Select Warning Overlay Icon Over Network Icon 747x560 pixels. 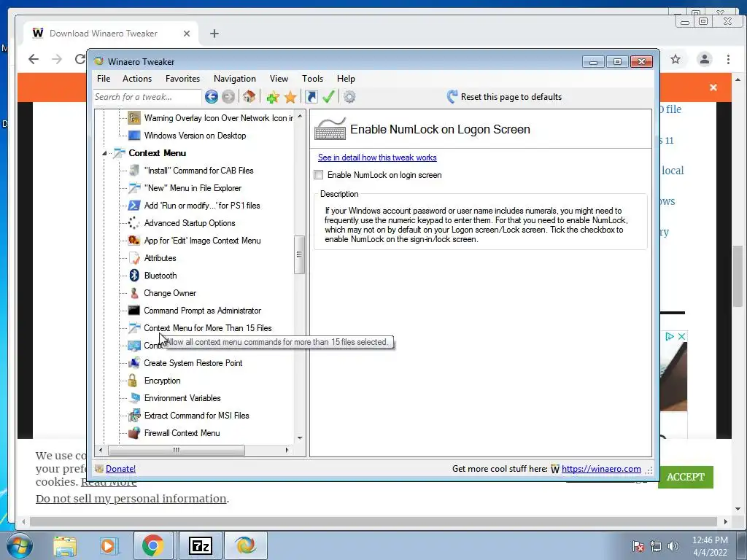tap(219, 118)
